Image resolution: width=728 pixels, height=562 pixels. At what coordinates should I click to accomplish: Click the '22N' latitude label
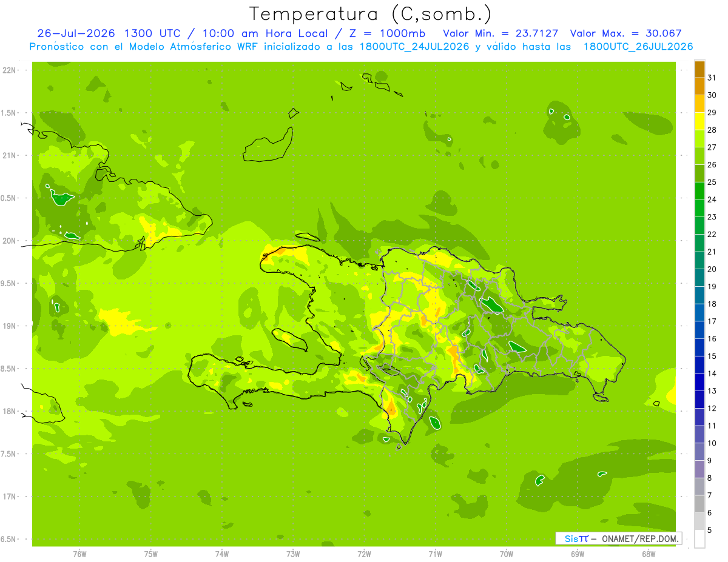10,70
